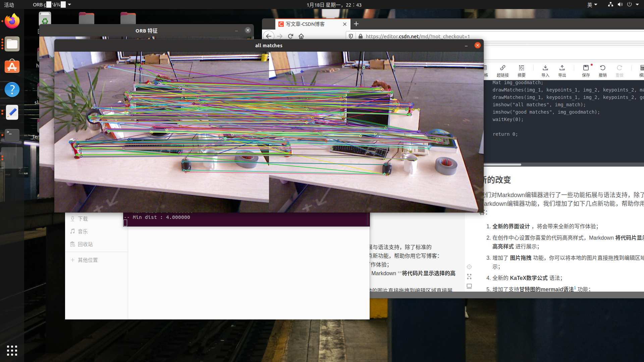The image size is (644, 362).
Task: Expand the ORB application menu
Action: point(52,5)
